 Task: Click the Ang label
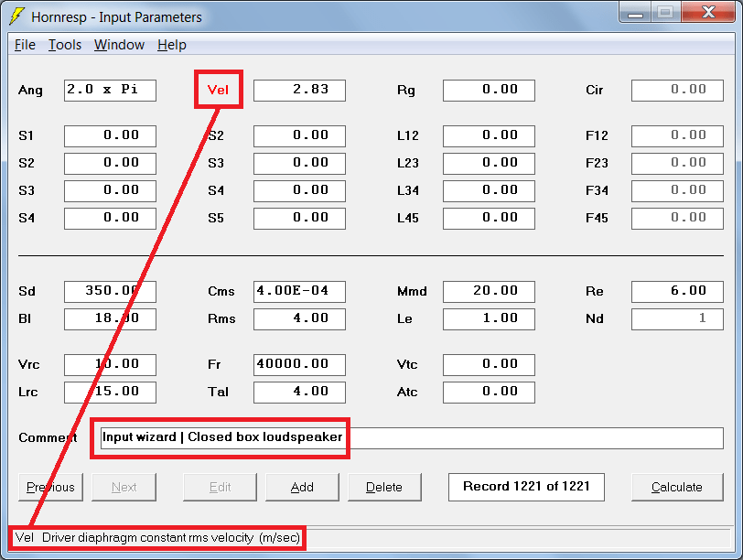30,90
